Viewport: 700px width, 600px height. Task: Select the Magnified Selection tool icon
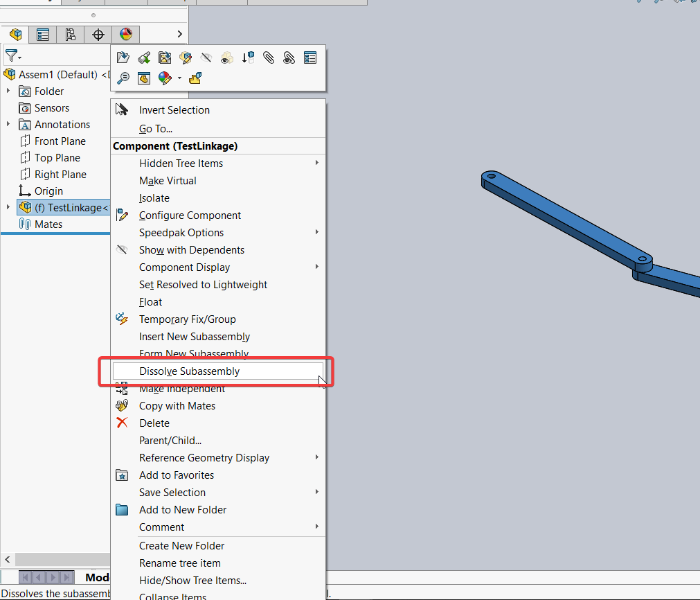pos(123,78)
